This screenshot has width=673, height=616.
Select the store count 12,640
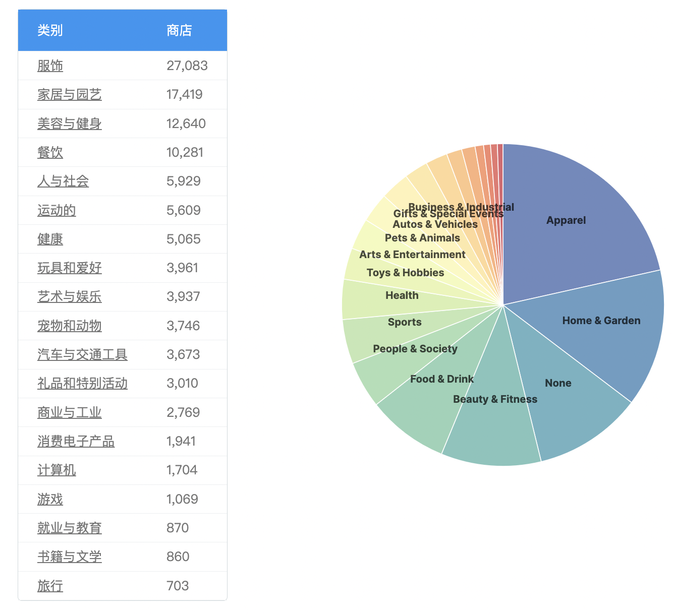coord(186,124)
